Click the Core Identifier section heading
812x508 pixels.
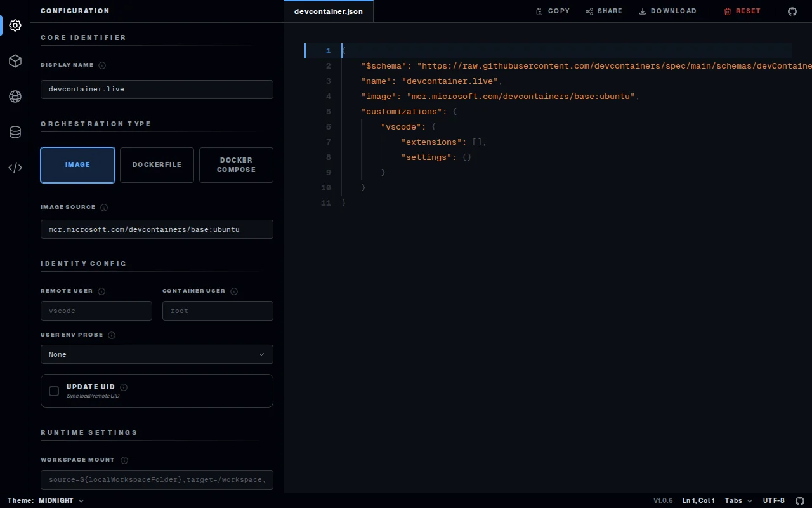(x=83, y=37)
